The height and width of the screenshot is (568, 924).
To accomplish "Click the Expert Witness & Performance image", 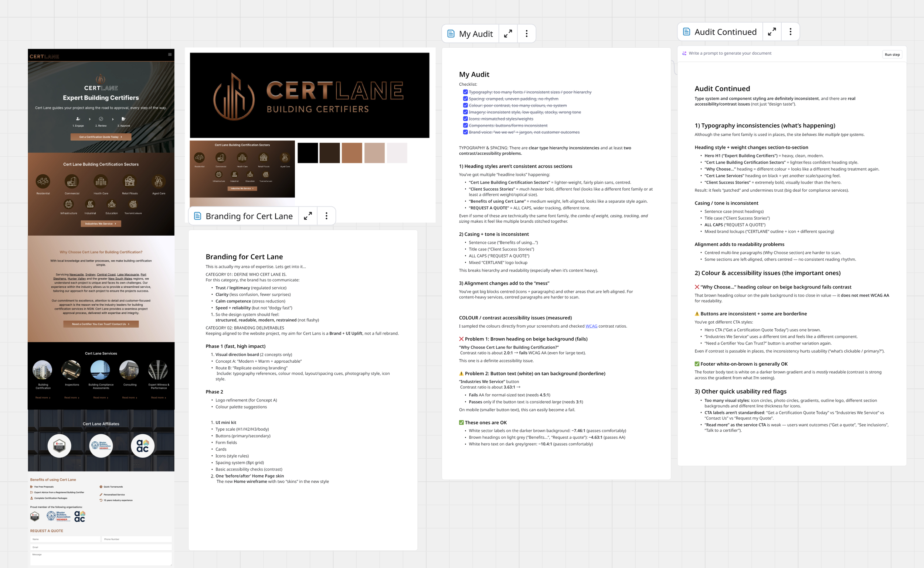I will coord(158,370).
